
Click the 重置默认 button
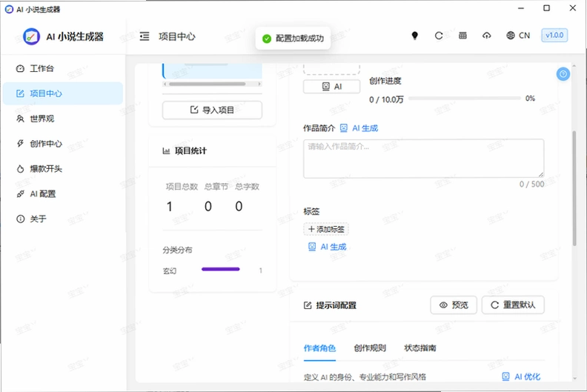(513, 305)
